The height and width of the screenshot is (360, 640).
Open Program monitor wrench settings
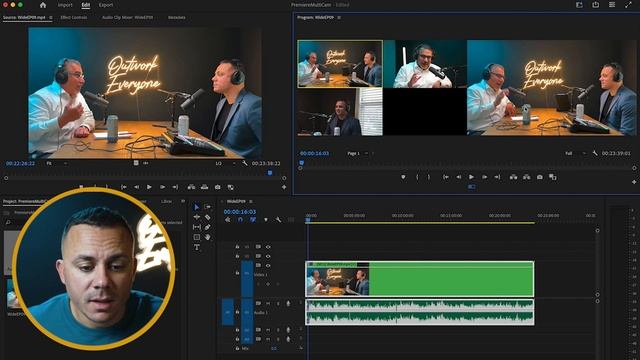click(x=595, y=153)
